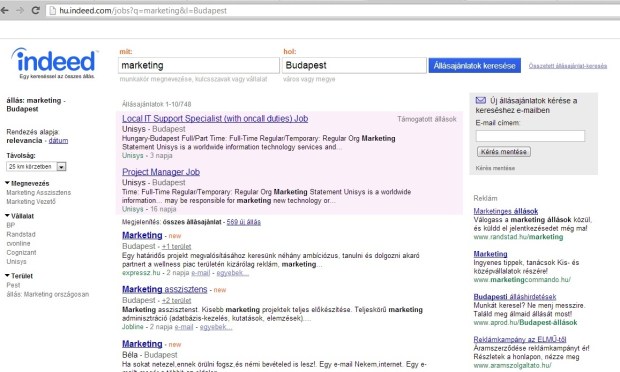Filter by company BP
This screenshot has width=620, height=372.
pyautogui.click(x=10, y=225)
